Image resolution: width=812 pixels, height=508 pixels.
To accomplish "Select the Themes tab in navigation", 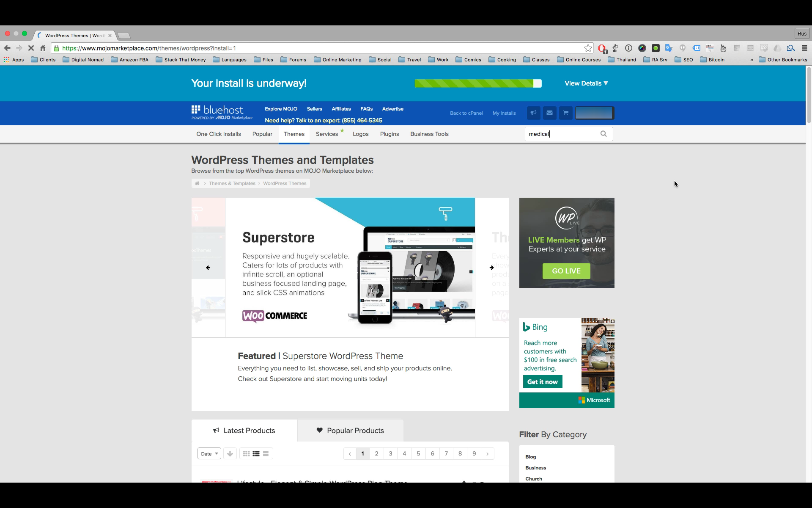I will [294, 134].
